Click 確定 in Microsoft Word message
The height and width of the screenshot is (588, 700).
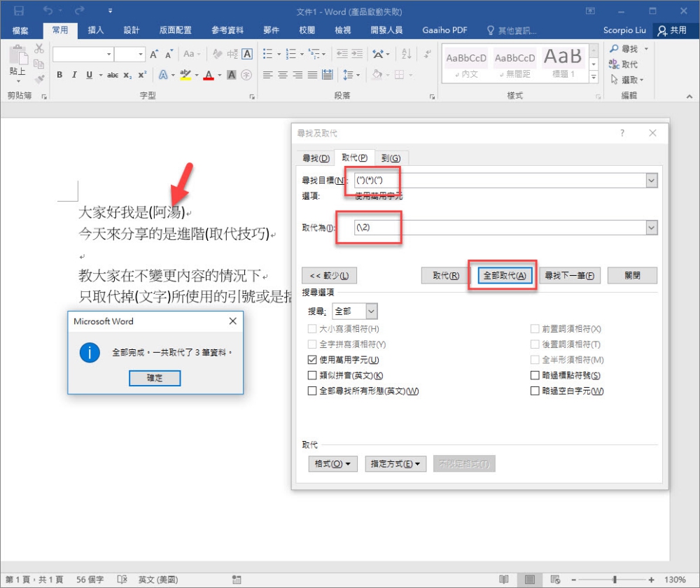point(155,378)
